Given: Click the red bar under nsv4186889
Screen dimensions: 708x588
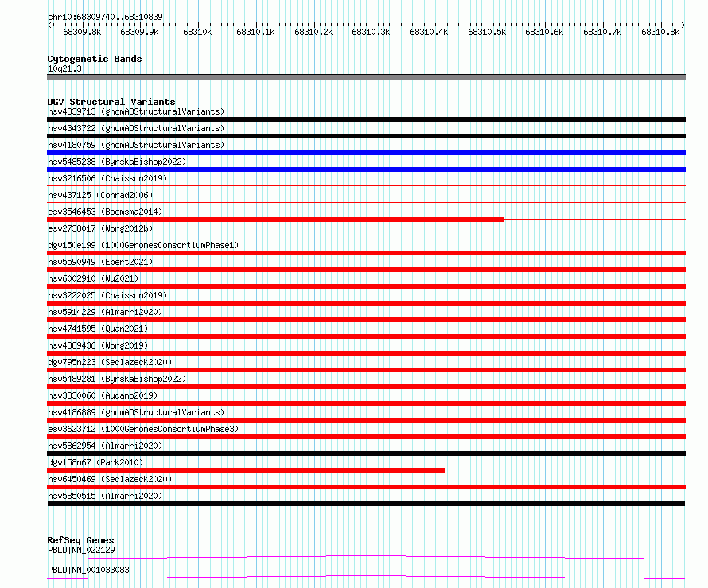Looking at the screenshot, I should coord(366,420).
